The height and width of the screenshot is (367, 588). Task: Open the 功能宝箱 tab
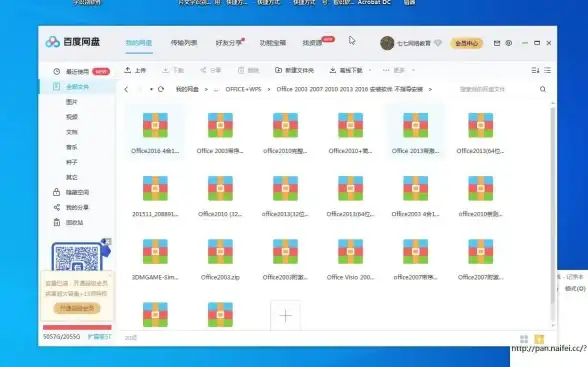coord(273,43)
